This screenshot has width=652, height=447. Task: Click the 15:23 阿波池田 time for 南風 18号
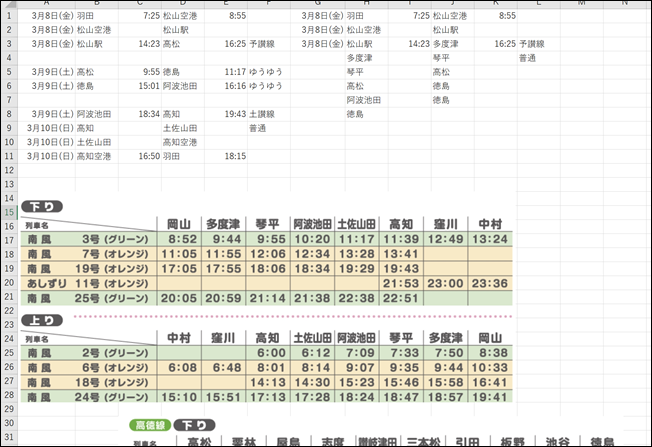point(356,383)
